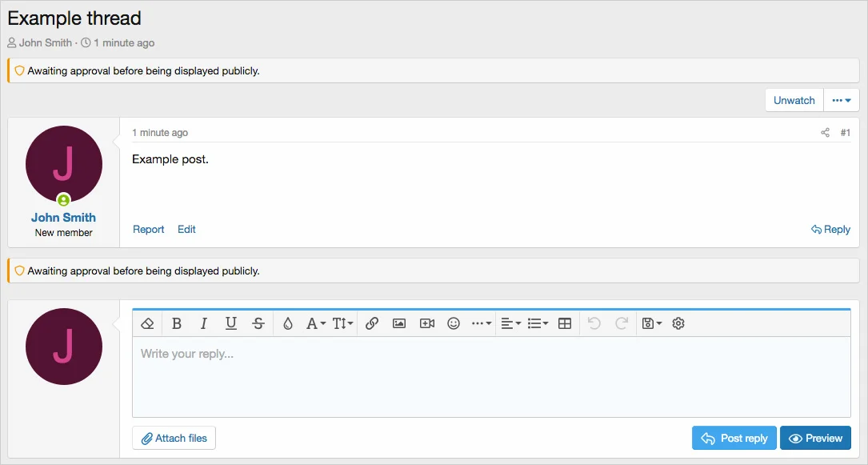Screen dimensions: 868x465
Task: Click the share icon on post #1
Action: coord(825,133)
